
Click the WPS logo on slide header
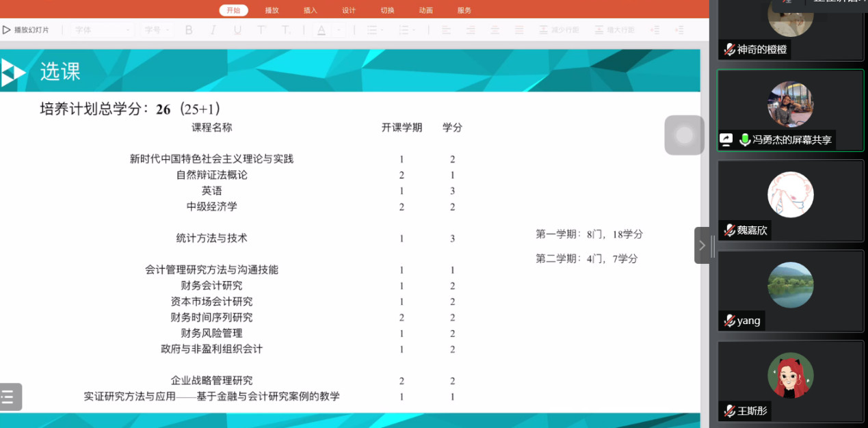[x=12, y=72]
